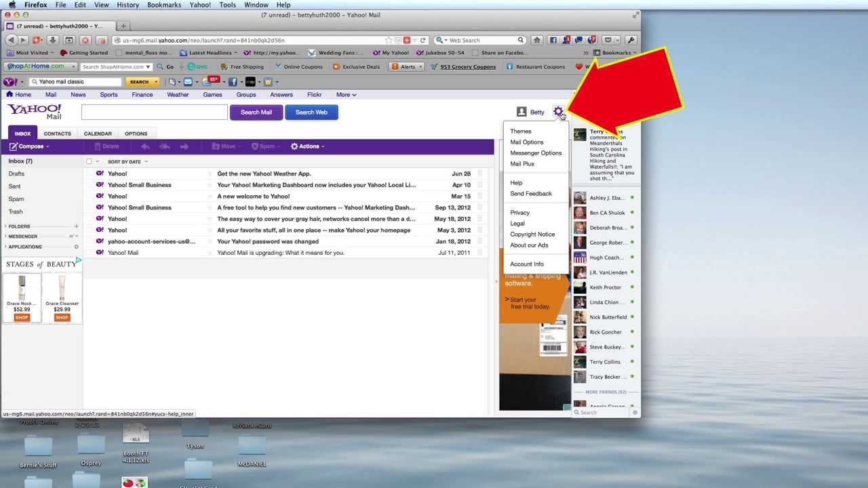Open the settings gear menu next to Betty

pos(558,112)
